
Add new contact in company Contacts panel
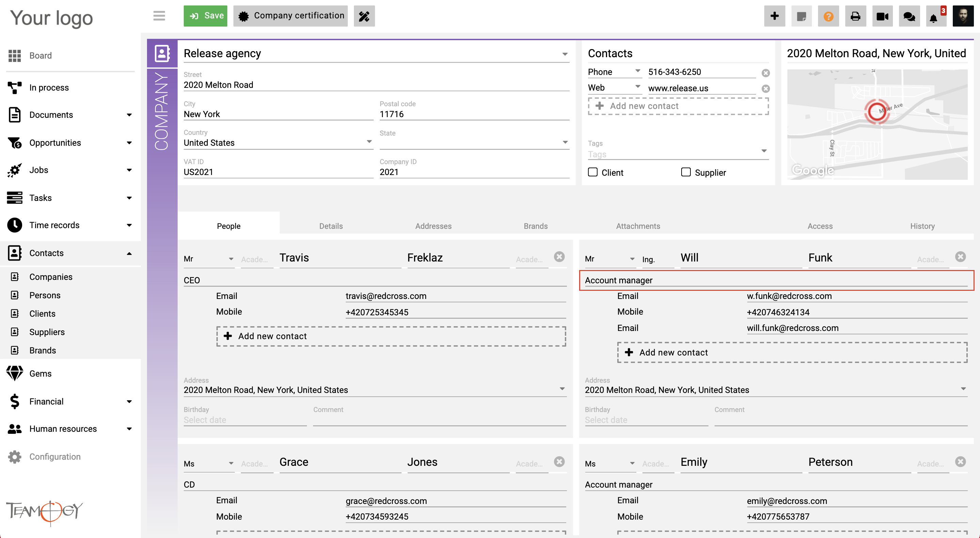tap(678, 106)
